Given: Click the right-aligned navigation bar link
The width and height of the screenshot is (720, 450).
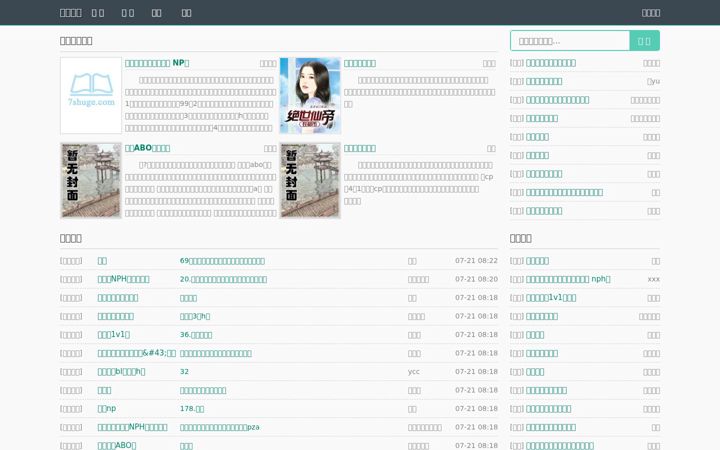Looking at the screenshot, I should pos(651,13).
